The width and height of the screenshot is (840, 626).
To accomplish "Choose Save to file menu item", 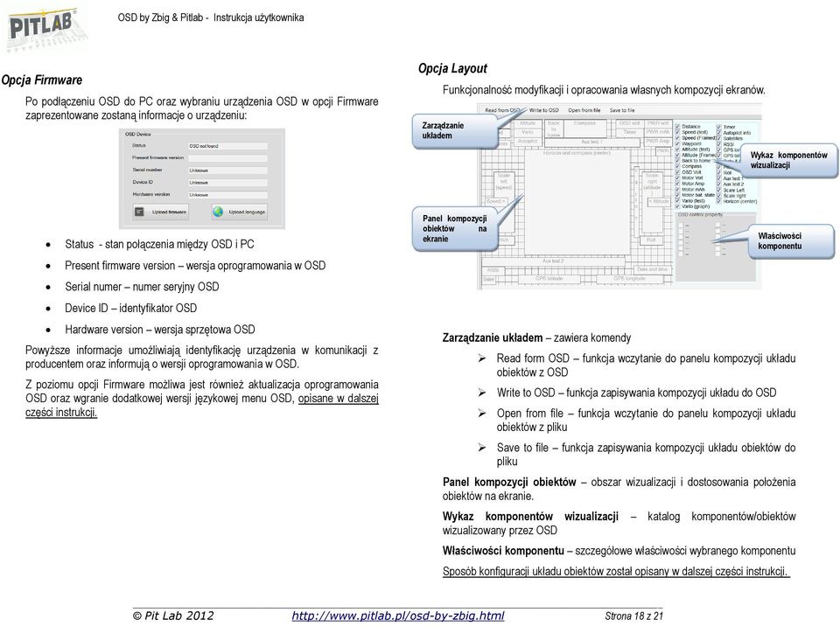I will pos(622,110).
